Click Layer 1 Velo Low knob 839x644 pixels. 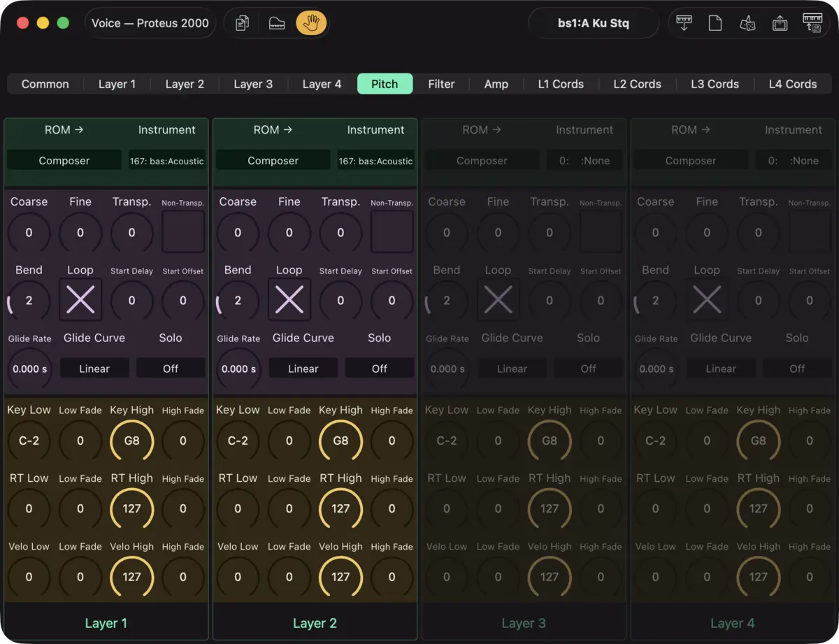[29, 577]
